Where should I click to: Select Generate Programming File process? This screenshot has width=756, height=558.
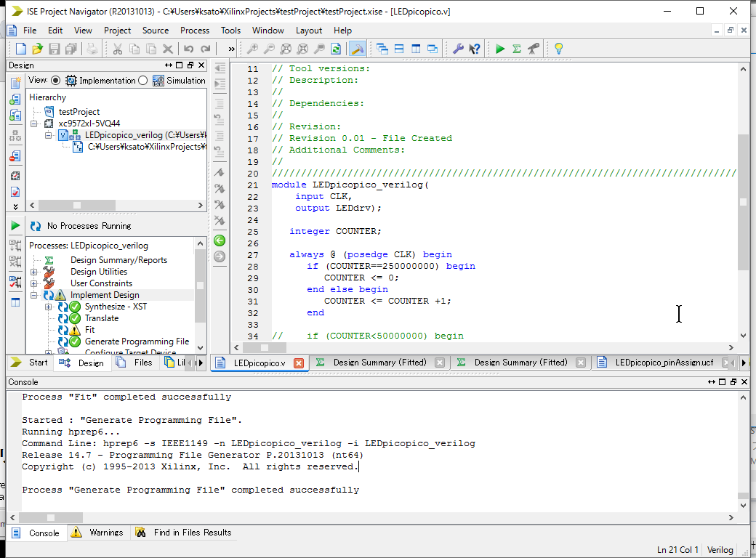pos(137,341)
